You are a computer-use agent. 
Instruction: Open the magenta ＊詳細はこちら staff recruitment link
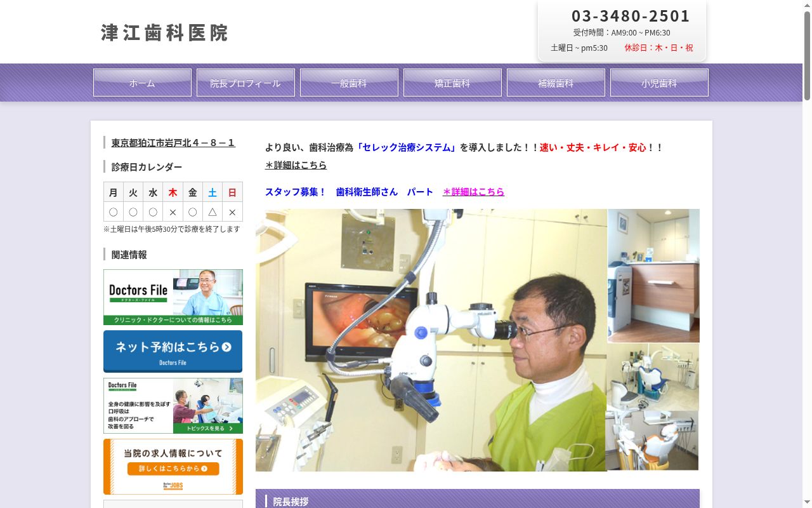point(474,192)
